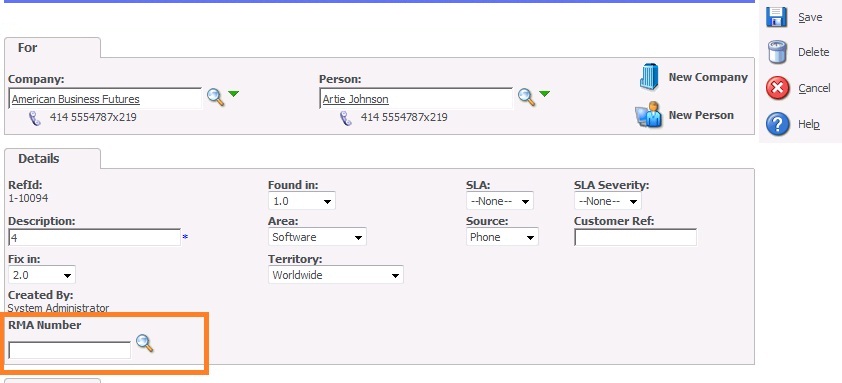Click the Save link text
The height and width of the screenshot is (383, 842).
point(810,17)
